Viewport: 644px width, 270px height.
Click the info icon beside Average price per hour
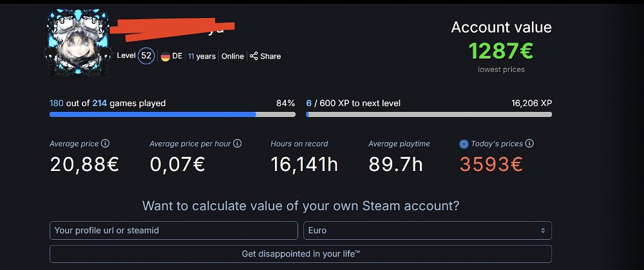(x=238, y=143)
